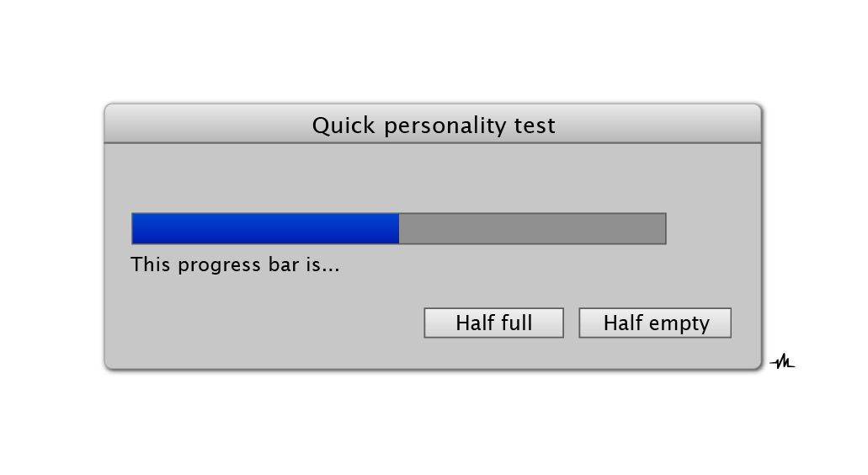Click the word "progress" in the label
868x475 pixels.
(x=216, y=265)
